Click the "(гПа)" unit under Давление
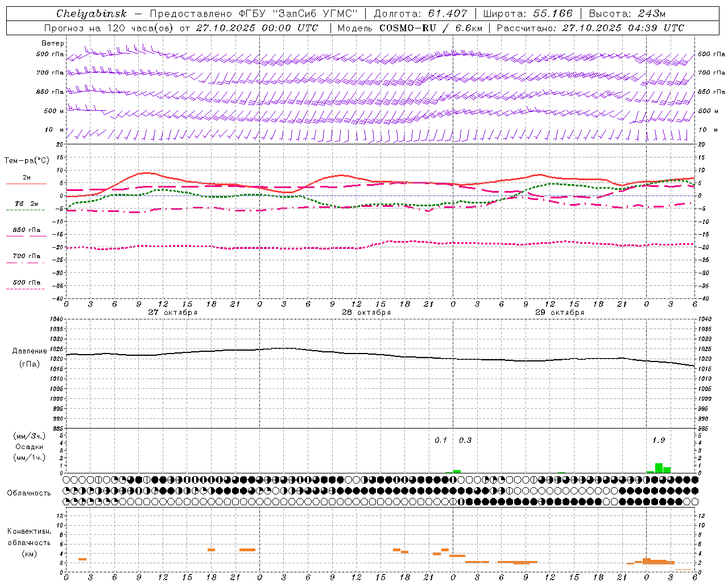 tap(30, 364)
